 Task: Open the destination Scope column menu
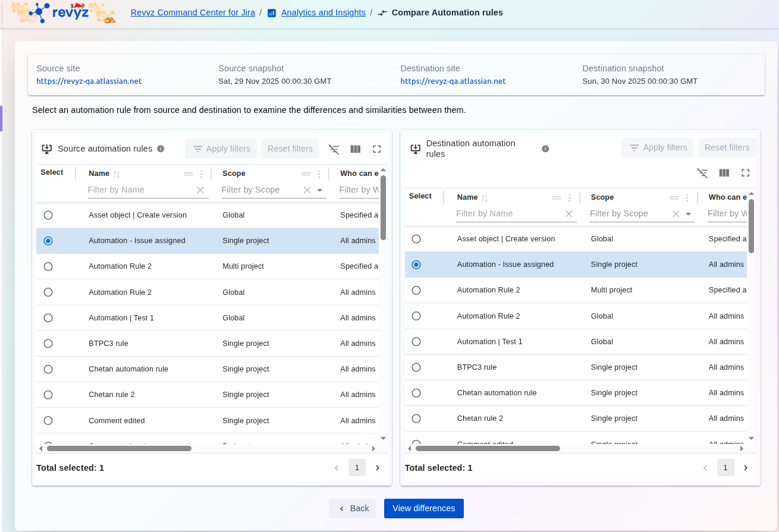687,198
